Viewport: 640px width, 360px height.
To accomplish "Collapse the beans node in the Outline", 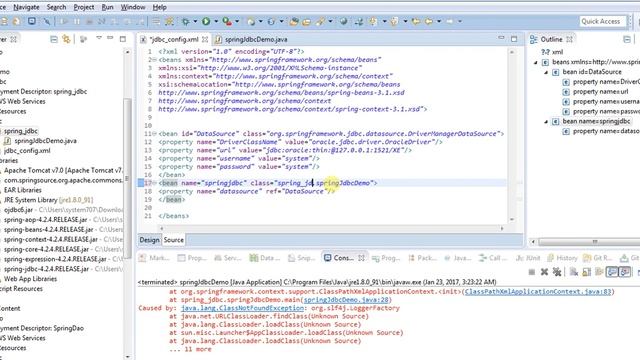I will [x=536, y=62].
